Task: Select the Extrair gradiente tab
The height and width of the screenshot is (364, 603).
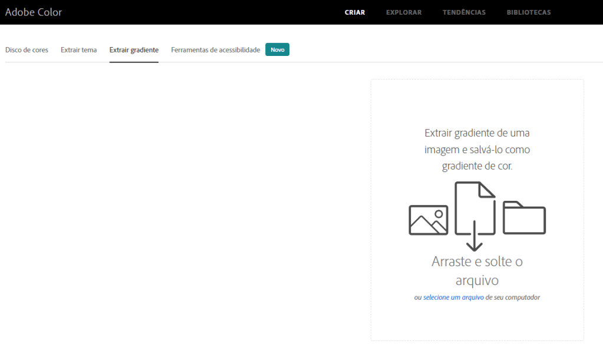Action: coord(134,50)
